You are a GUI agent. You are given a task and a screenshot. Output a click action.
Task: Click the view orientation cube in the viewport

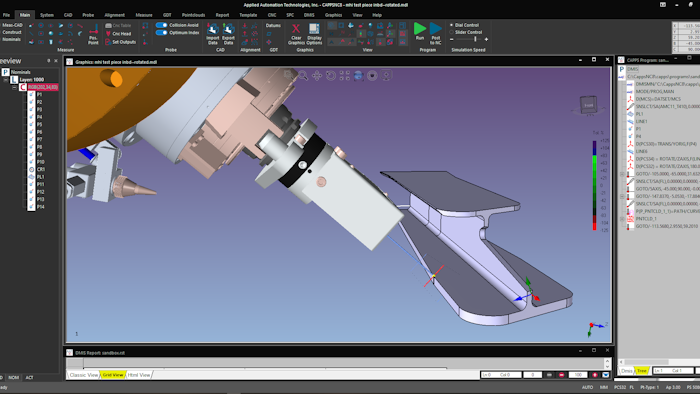[588, 105]
